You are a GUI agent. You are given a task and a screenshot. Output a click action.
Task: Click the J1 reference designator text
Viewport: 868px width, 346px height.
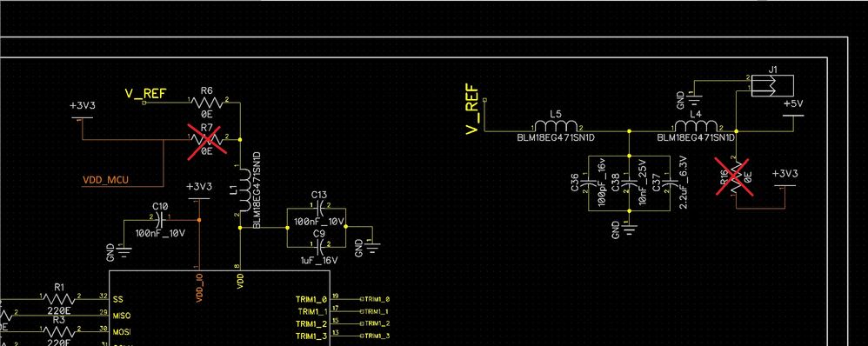pos(773,70)
